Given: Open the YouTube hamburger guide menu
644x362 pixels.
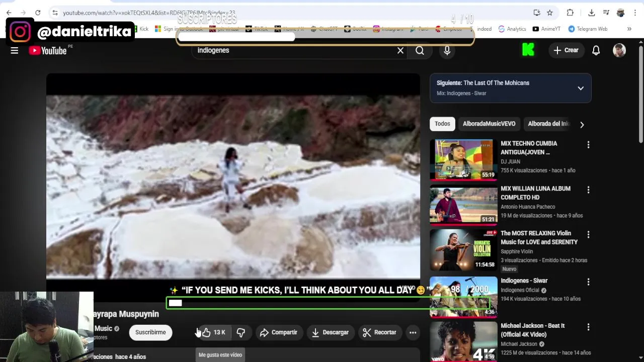Looking at the screenshot, I should coord(15,50).
